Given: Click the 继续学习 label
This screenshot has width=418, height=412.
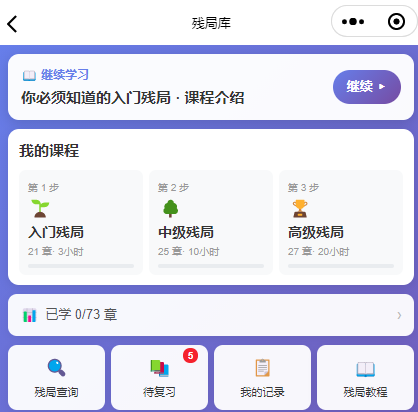Looking at the screenshot, I should (x=65, y=75).
